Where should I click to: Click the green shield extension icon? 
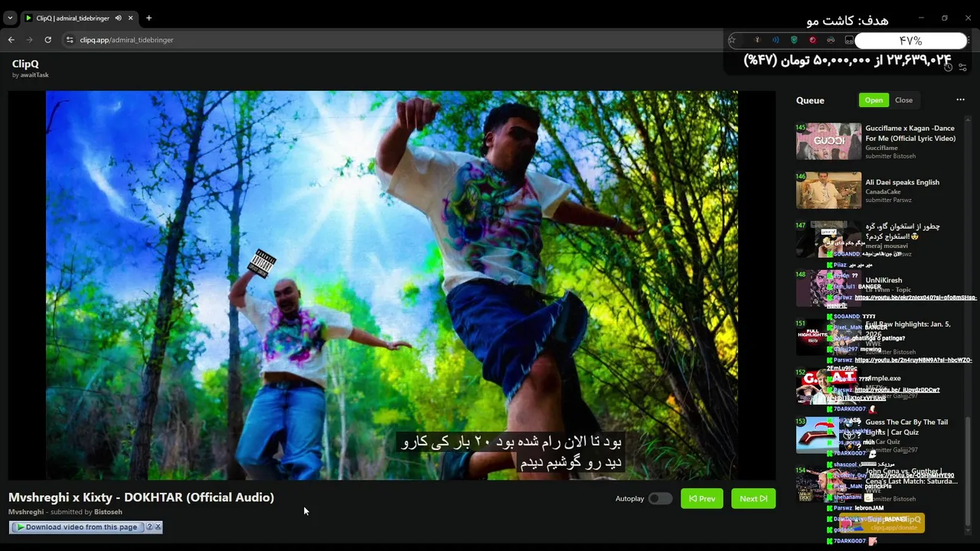click(794, 40)
